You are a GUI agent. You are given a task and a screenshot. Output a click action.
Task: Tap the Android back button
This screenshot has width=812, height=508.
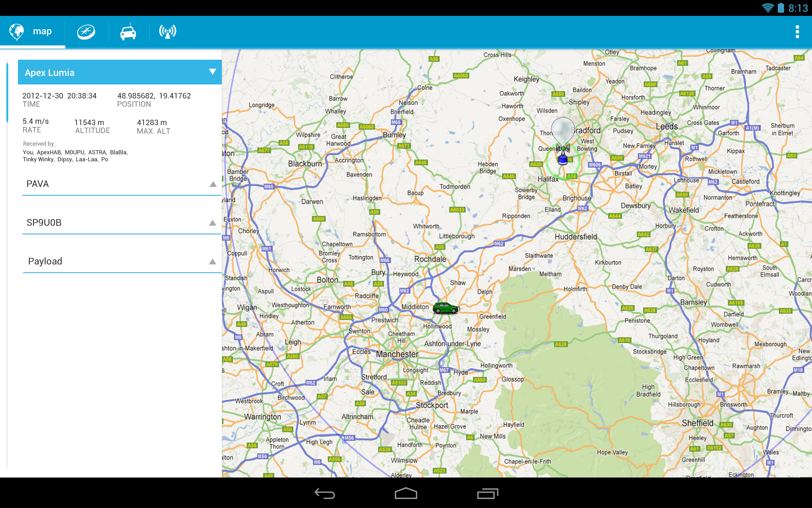click(324, 493)
